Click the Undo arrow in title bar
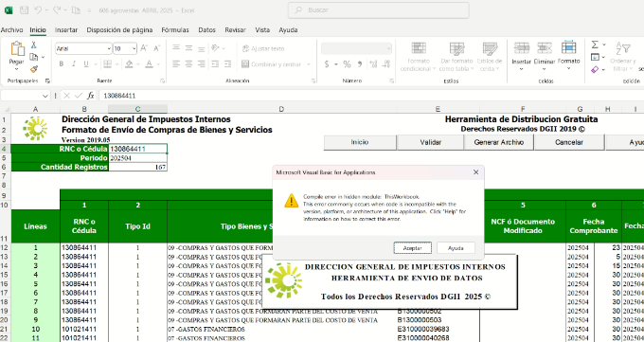The image size is (644, 342). click(38, 10)
